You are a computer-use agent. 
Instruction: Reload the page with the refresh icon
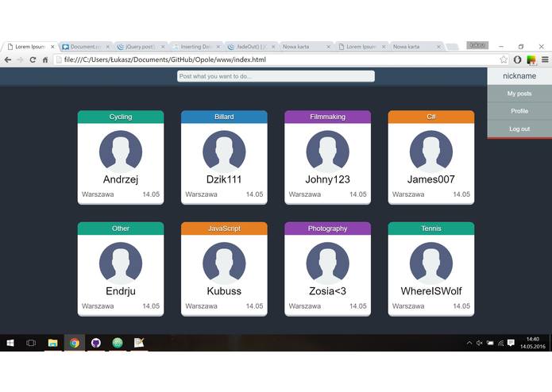(x=33, y=60)
